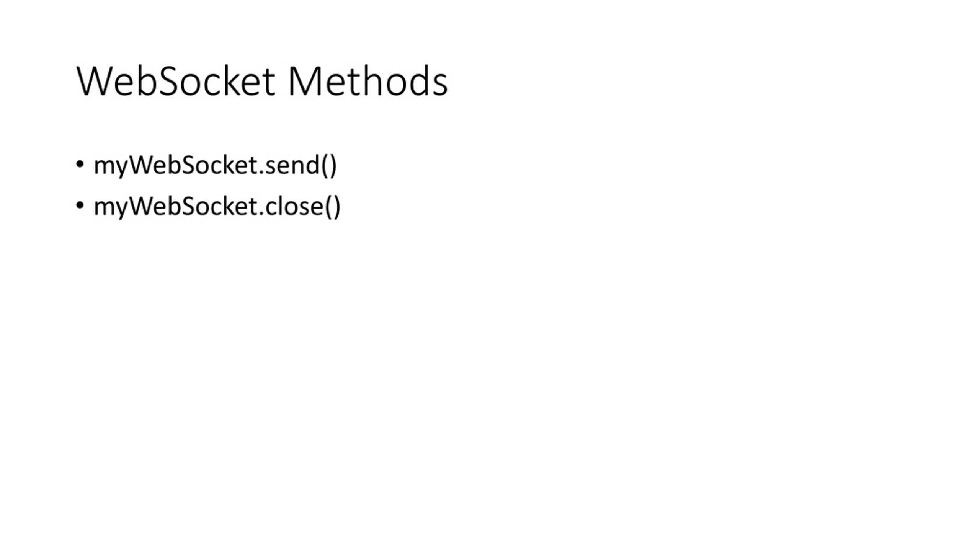Click the word WebSocket in the title
This screenshot has height=551, width=980.
(176, 81)
